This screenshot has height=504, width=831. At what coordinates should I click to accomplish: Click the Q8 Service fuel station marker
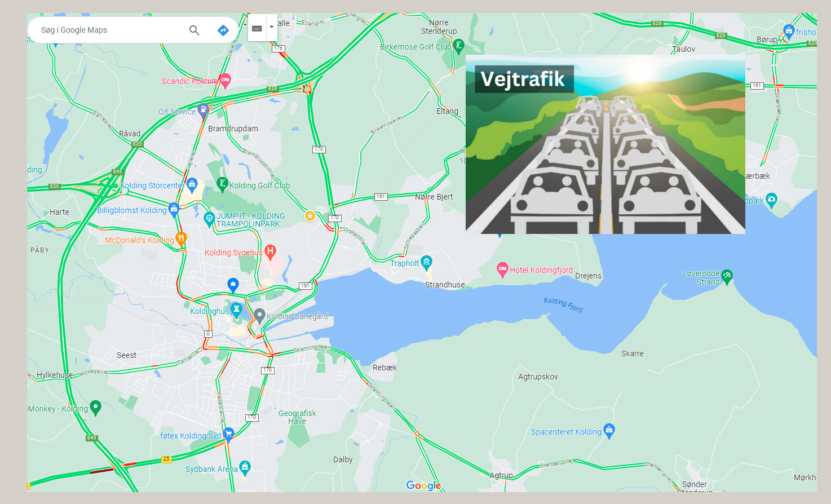coord(204,110)
